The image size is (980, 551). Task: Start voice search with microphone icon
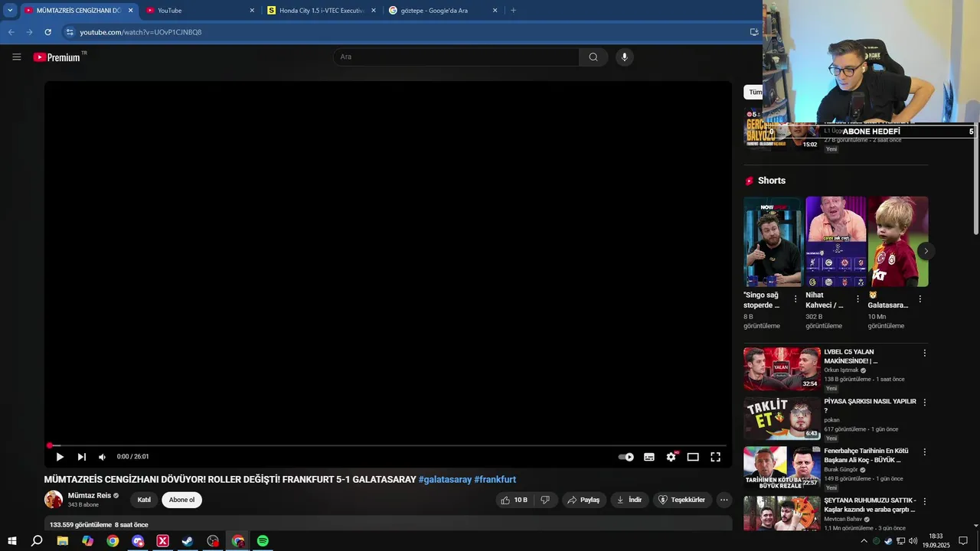[625, 57]
